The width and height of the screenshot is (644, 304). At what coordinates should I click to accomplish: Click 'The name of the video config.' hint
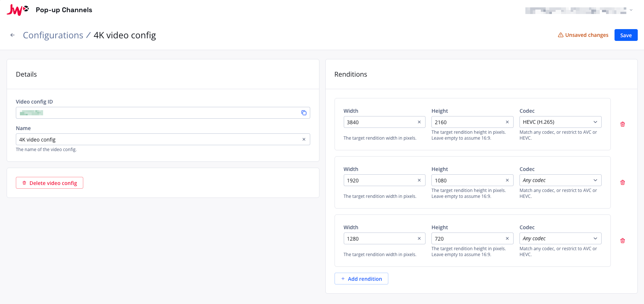point(46,150)
